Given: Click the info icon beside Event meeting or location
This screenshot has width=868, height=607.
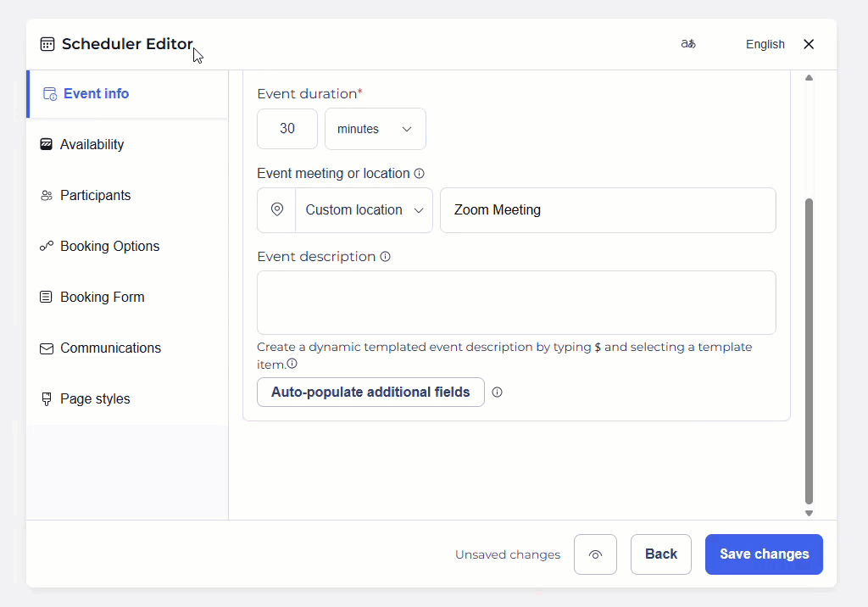Looking at the screenshot, I should [419, 174].
